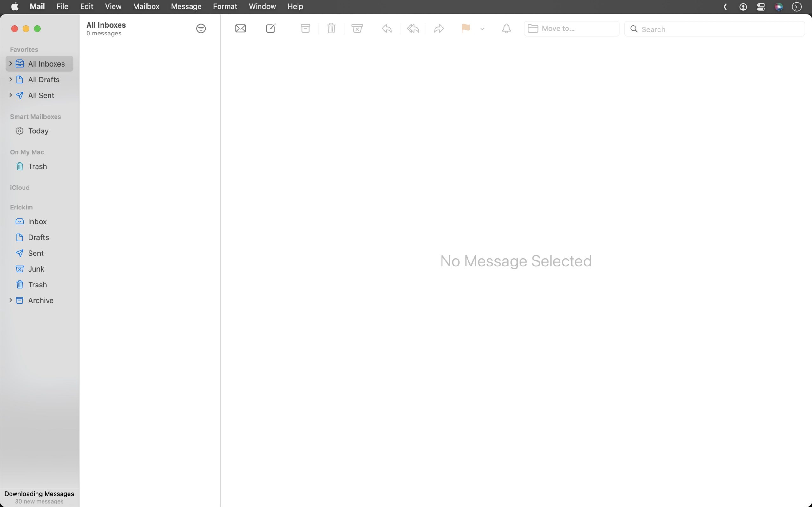Click the Archive toolbar icon
The height and width of the screenshot is (507, 812).
(305, 29)
